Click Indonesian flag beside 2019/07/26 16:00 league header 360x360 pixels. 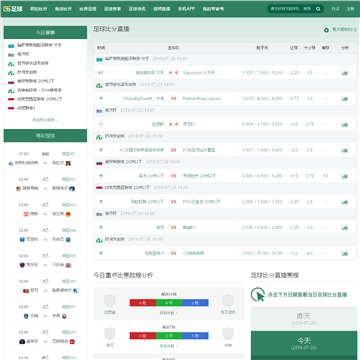[99, 188]
